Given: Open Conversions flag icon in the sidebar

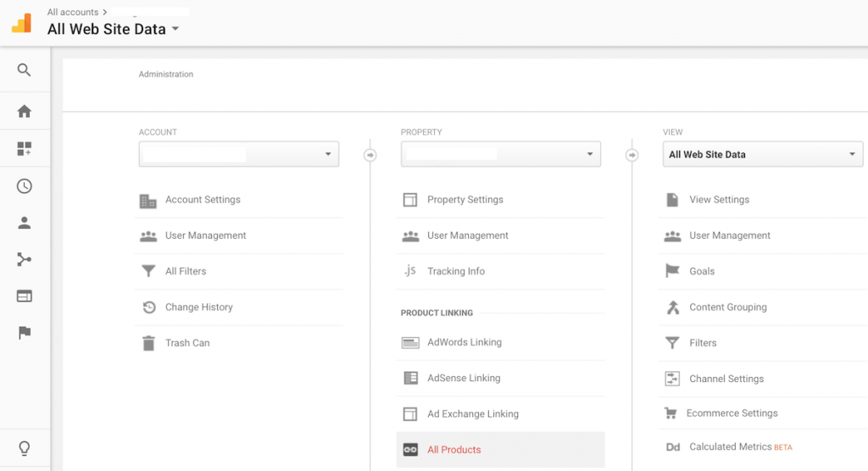Looking at the screenshot, I should pos(25,333).
